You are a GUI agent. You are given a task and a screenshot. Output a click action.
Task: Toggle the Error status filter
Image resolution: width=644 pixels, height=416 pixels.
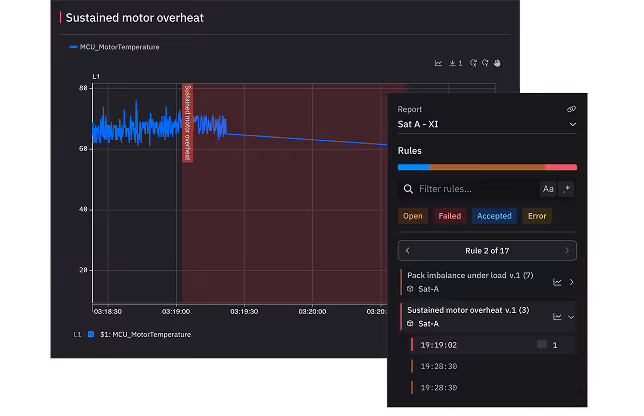tap(537, 216)
